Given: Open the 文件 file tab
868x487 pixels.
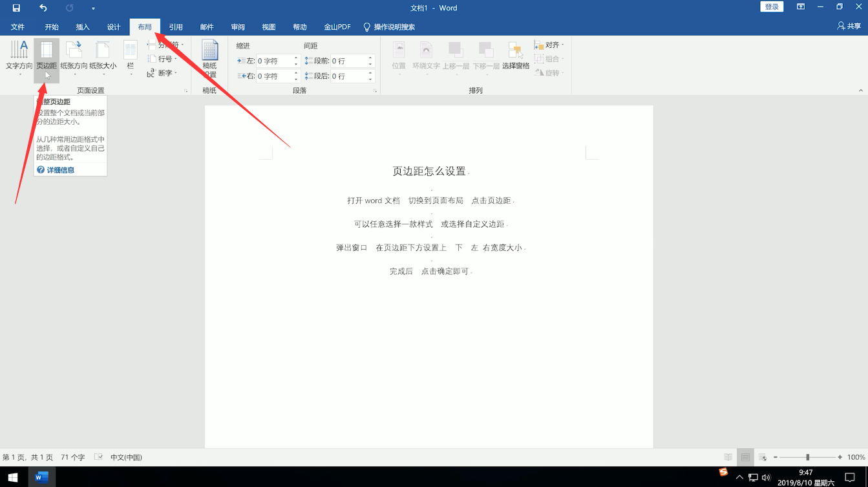Looking at the screenshot, I should pos(17,27).
